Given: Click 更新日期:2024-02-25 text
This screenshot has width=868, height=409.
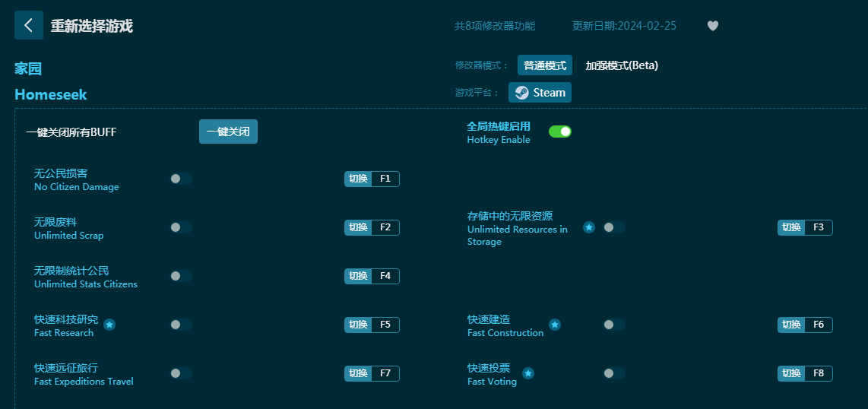Looking at the screenshot, I should click(624, 26).
